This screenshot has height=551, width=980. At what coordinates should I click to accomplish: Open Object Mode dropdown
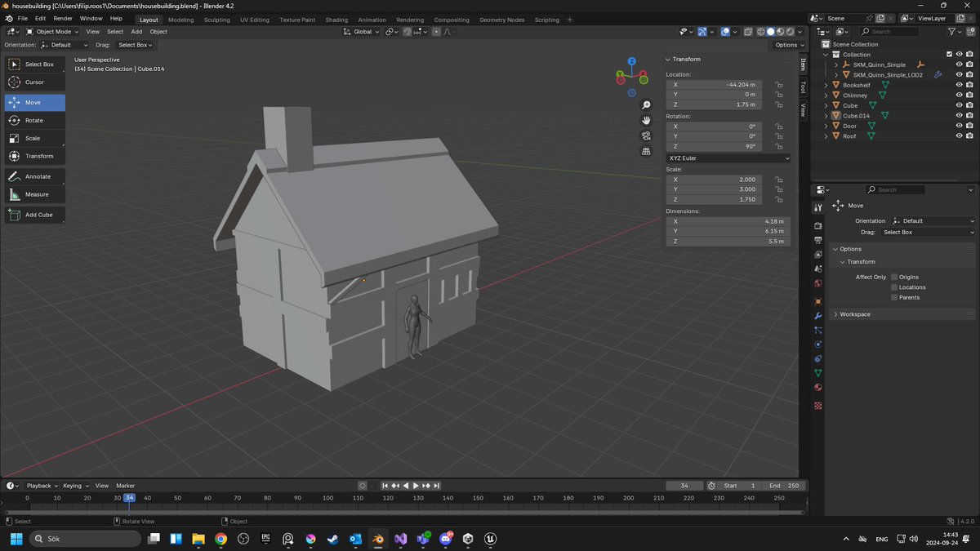click(53, 32)
